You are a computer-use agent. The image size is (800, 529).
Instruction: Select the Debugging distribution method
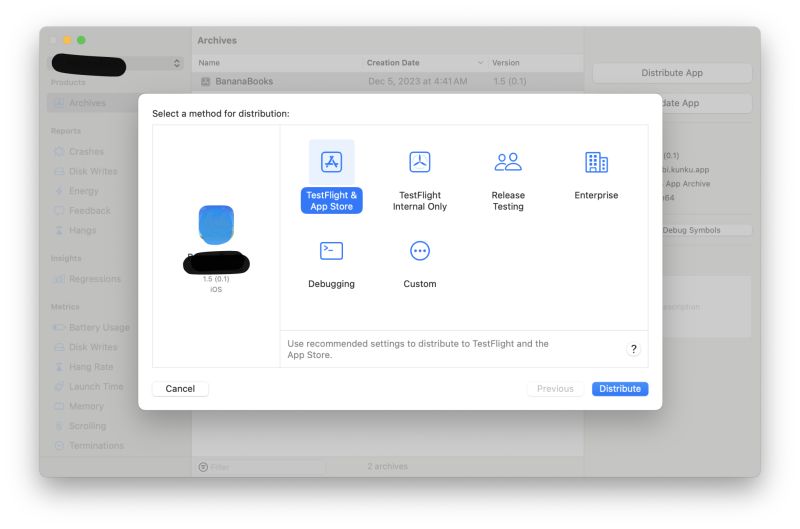coord(331,264)
